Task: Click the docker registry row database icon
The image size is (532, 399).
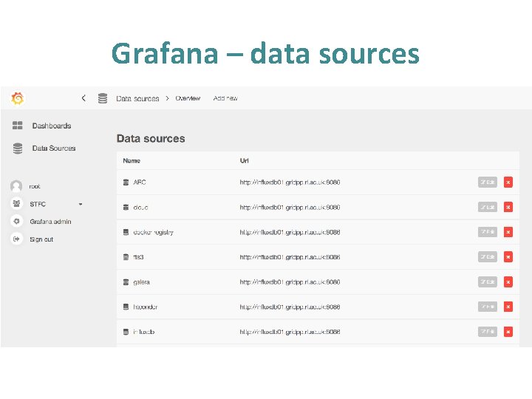Action: 126,232
